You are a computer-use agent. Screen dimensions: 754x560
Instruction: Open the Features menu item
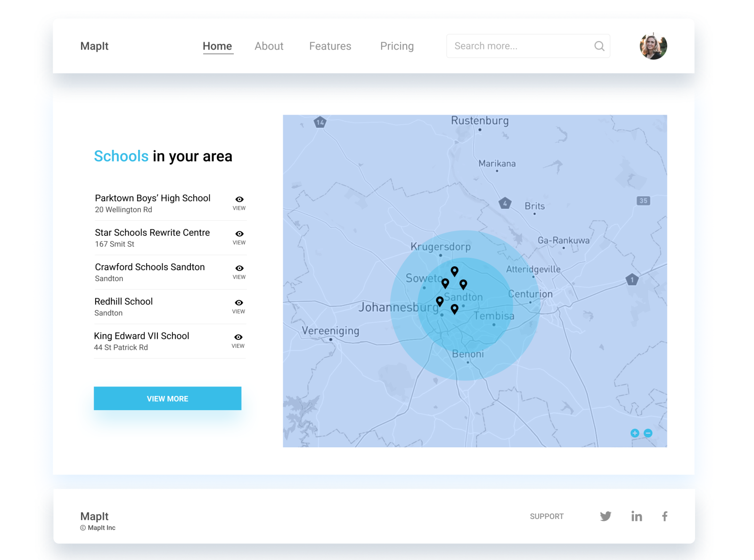(x=330, y=46)
